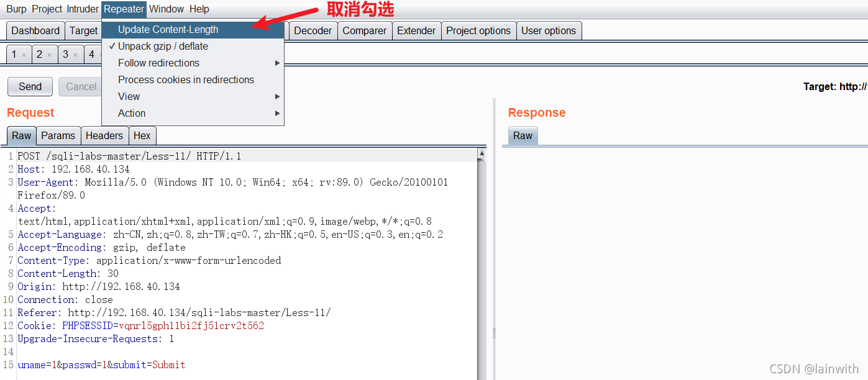This screenshot has width=868, height=380.
Task: Click the Firefox/89.0 continuation line
Action: click(51, 196)
